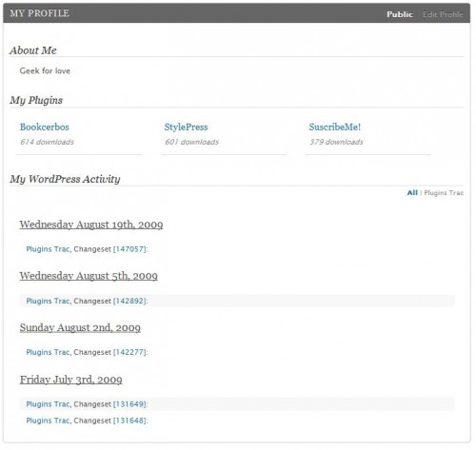Open the Edit Profile tab
Screen dimensions: 476x450
[443, 14]
